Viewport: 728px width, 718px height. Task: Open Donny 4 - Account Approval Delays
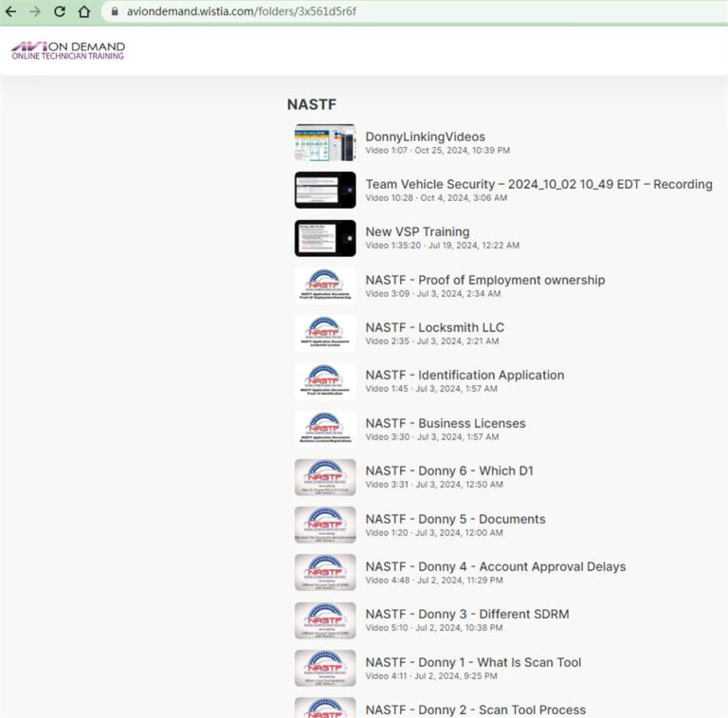point(495,566)
